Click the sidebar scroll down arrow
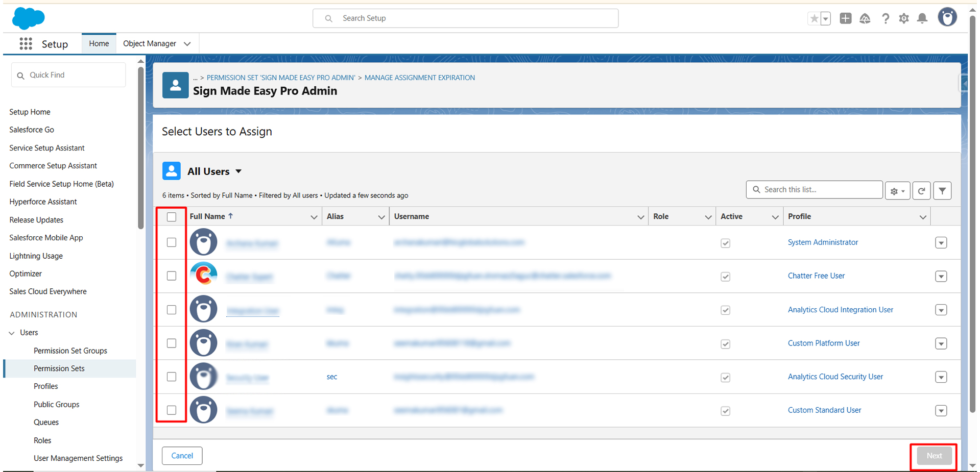The height and width of the screenshot is (472, 980). point(141,465)
